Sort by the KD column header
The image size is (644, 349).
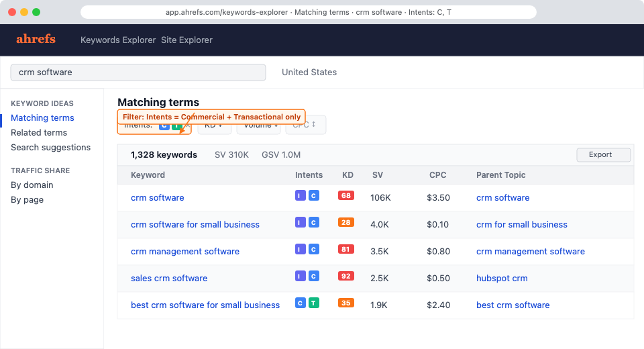347,175
